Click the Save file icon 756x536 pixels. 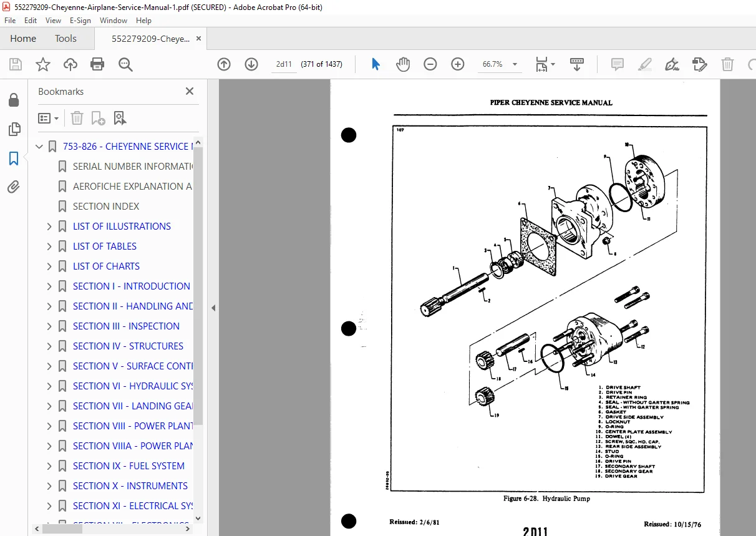(x=16, y=64)
